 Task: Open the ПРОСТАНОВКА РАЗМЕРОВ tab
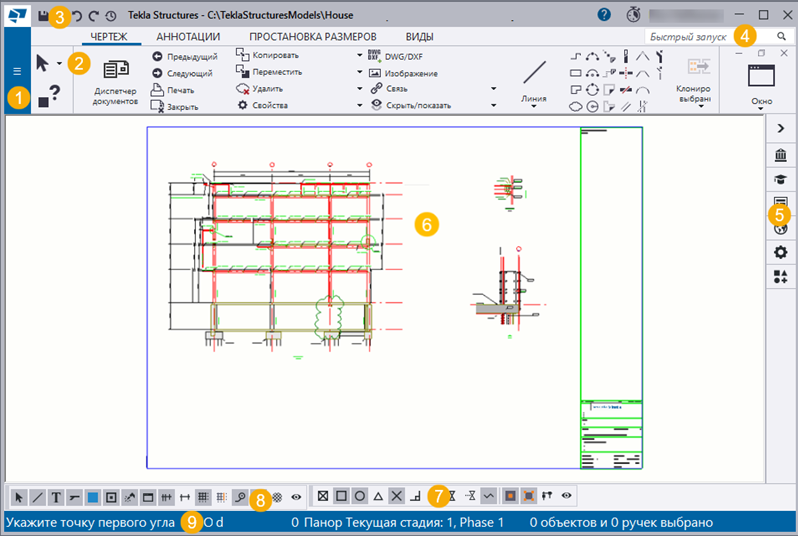(x=311, y=36)
